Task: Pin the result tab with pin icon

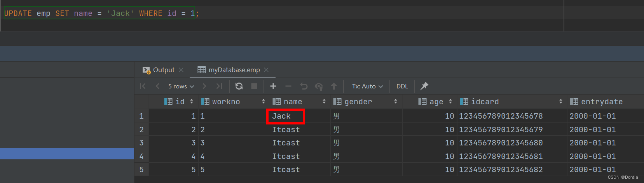Action: tap(424, 86)
